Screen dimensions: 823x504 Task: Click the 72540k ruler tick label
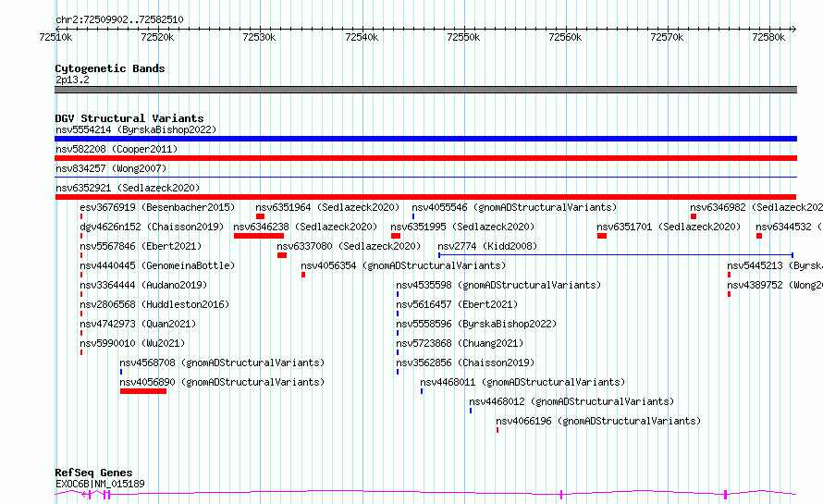coord(362,37)
